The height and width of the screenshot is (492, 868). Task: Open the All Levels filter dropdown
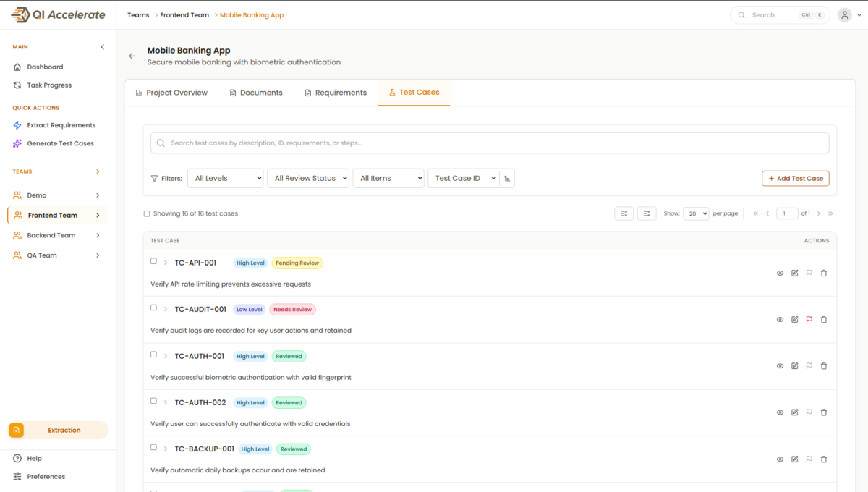coord(225,178)
